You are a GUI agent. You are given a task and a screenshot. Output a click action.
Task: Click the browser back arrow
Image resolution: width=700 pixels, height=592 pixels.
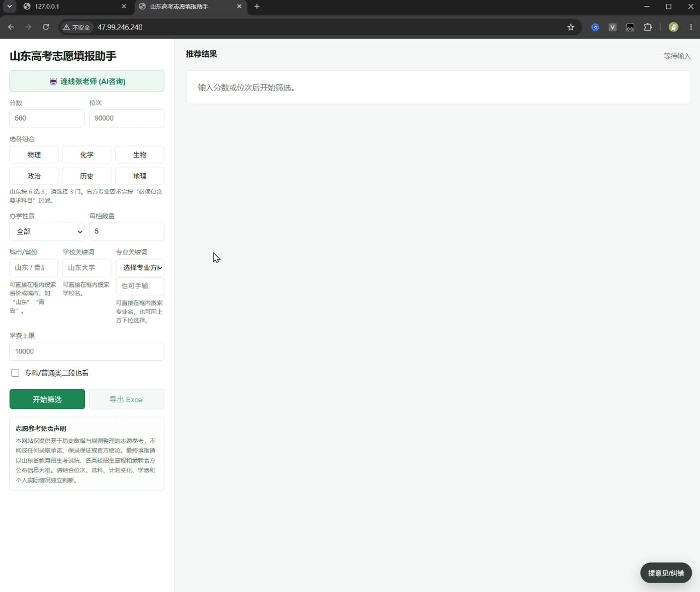point(11,27)
